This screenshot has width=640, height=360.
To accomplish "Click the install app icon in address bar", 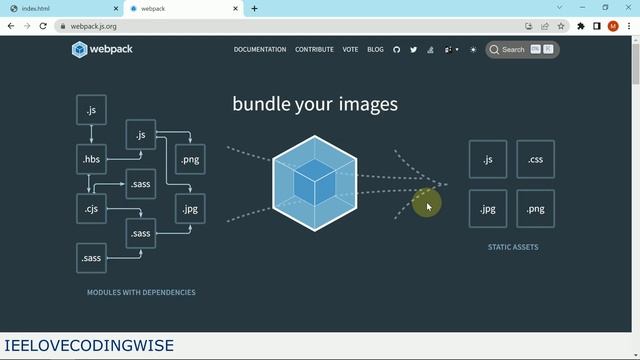I will 529,26.
